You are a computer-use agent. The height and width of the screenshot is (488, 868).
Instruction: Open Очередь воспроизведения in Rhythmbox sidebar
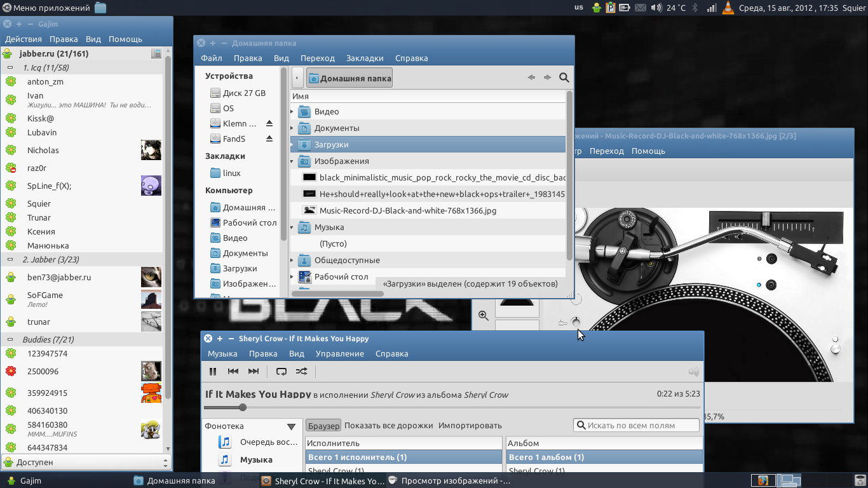pos(257,442)
